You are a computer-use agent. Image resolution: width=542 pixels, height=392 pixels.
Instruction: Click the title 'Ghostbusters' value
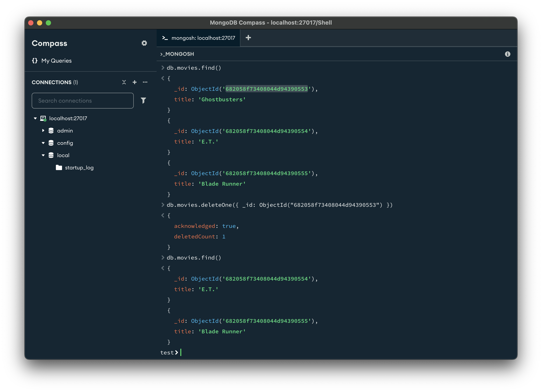pos(222,100)
